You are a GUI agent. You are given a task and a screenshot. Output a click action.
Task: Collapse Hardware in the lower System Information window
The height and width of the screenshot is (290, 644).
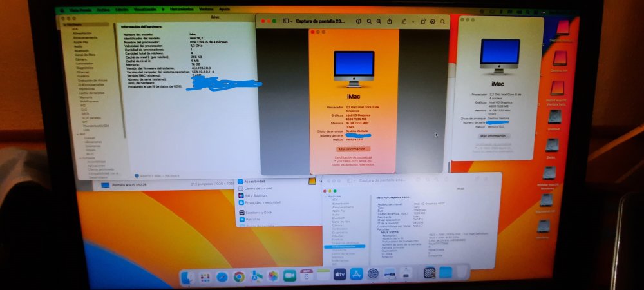[x=327, y=197]
